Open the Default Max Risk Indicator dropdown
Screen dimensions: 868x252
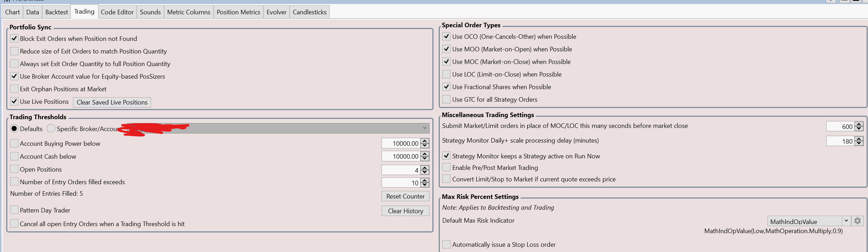coord(846,221)
